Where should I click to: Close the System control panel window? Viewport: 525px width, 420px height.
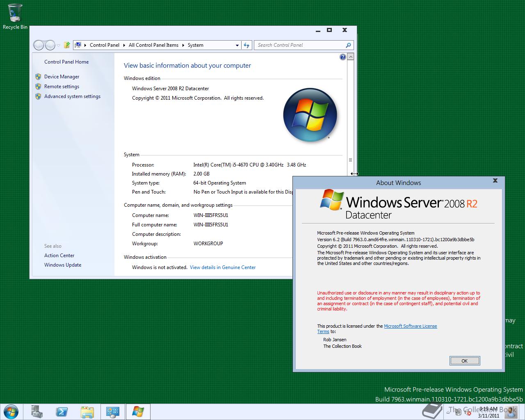[345, 30]
